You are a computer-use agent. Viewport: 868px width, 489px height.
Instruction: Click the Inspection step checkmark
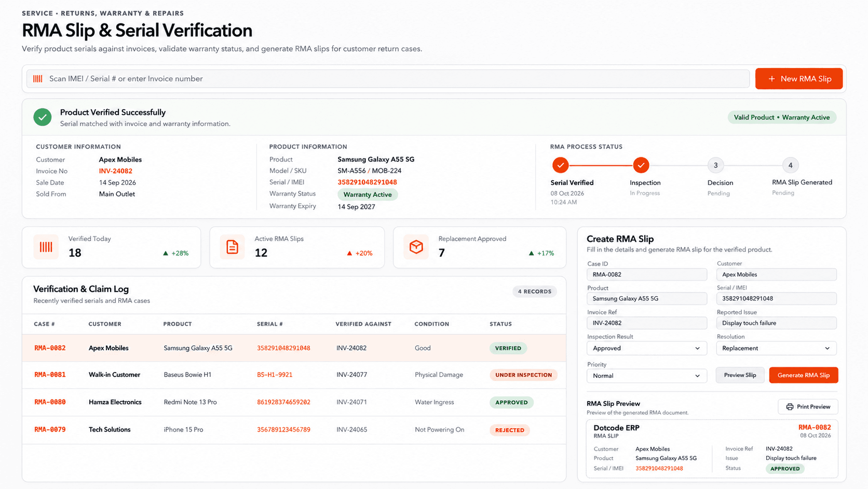pos(641,165)
